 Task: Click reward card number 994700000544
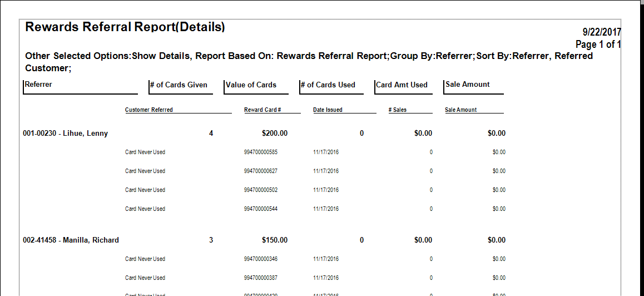click(260, 209)
